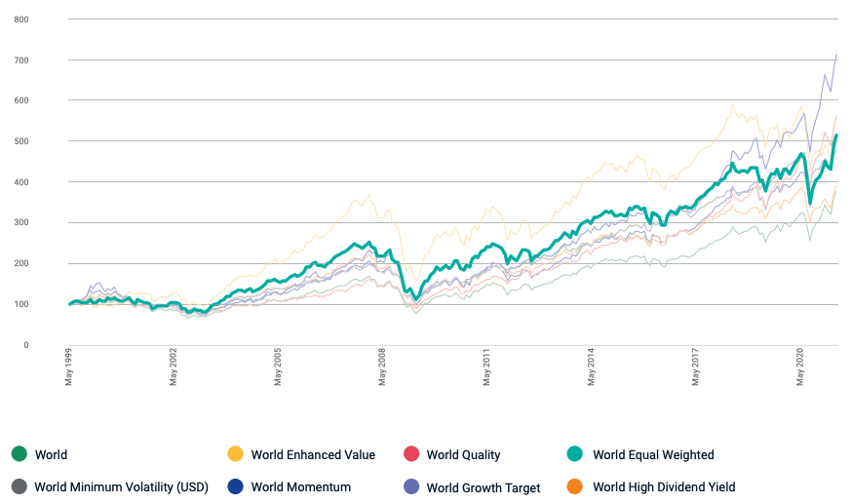Click the 'May 2002' x-axis label
Screen dimensions: 851x504
174,368
